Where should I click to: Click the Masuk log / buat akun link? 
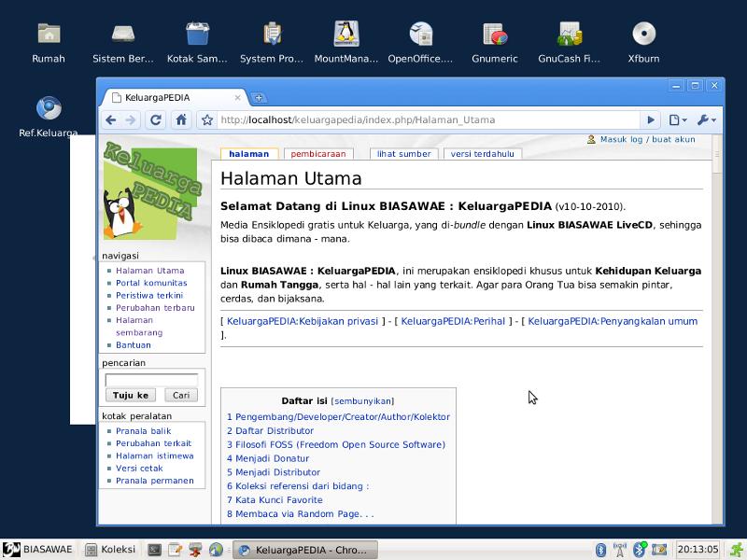647,139
